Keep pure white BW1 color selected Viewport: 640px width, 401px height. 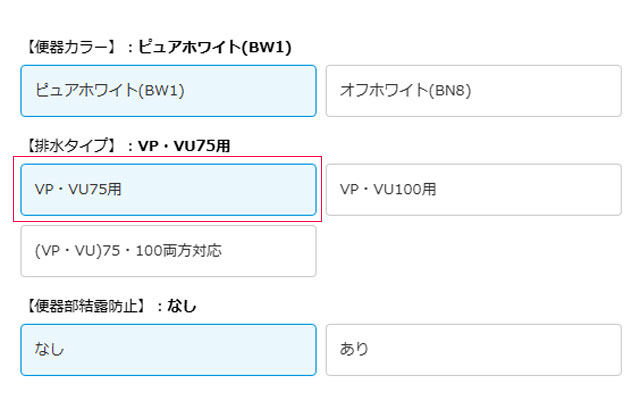pyautogui.click(x=168, y=91)
